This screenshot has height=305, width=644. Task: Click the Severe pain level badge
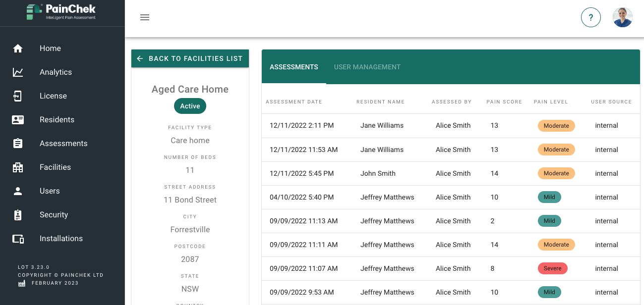552,268
